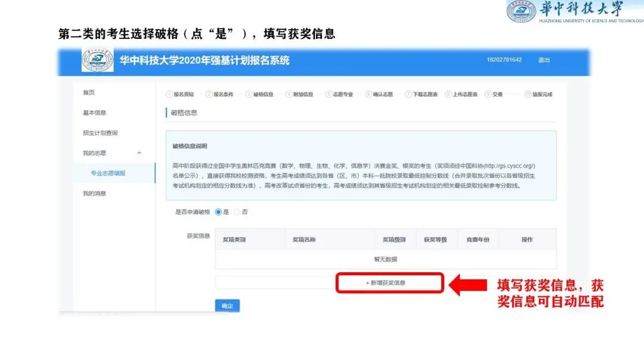The image size is (644, 363).
Task: Click the 破格信息说明 heading
Action: (190, 146)
